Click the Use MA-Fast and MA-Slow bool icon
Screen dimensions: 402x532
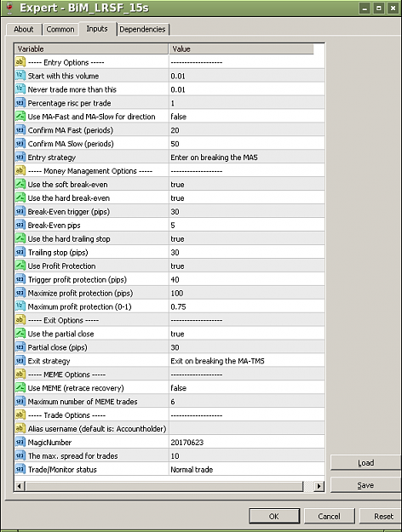tap(20, 117)
